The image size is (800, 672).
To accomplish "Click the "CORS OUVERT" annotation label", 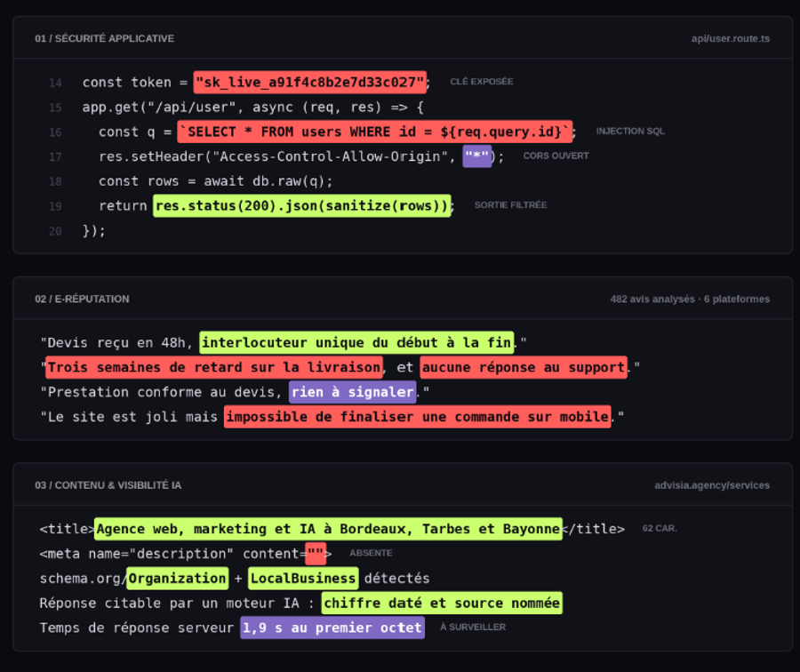I will click(x=556, y=156).
